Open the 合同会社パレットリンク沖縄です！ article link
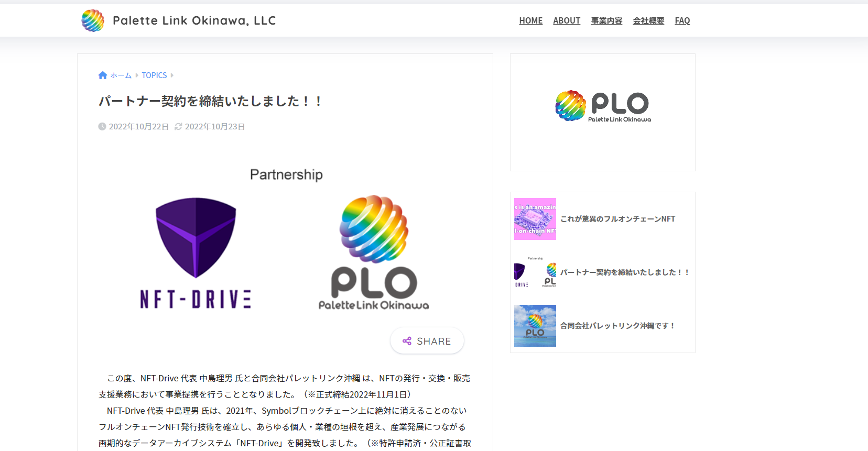The image size is (868, 451). point(617,326)
